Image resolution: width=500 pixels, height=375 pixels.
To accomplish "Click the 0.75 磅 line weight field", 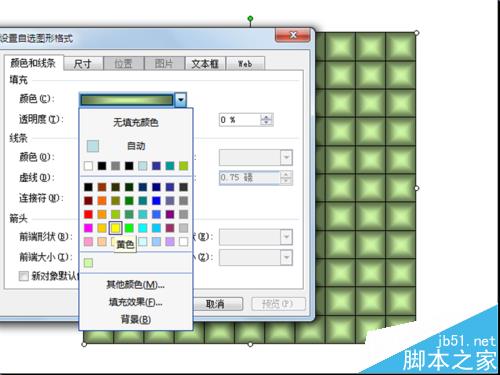I will pyautogui.click(x=249, y=178).
